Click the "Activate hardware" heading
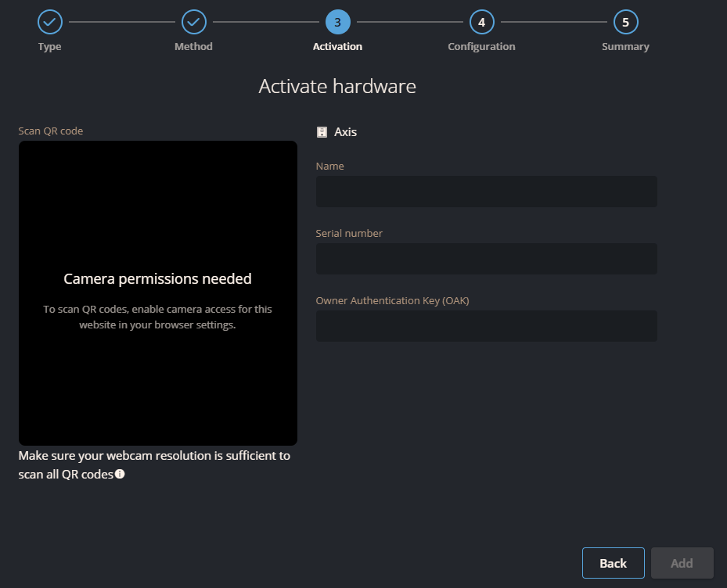The image size is (727, 588). [337, 86]
